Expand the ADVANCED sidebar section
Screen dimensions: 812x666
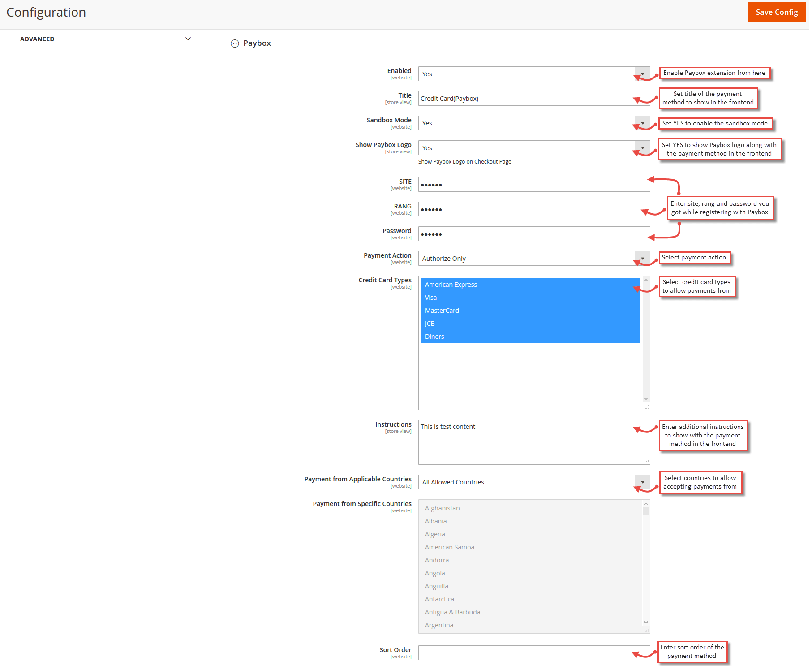(106, 39)
